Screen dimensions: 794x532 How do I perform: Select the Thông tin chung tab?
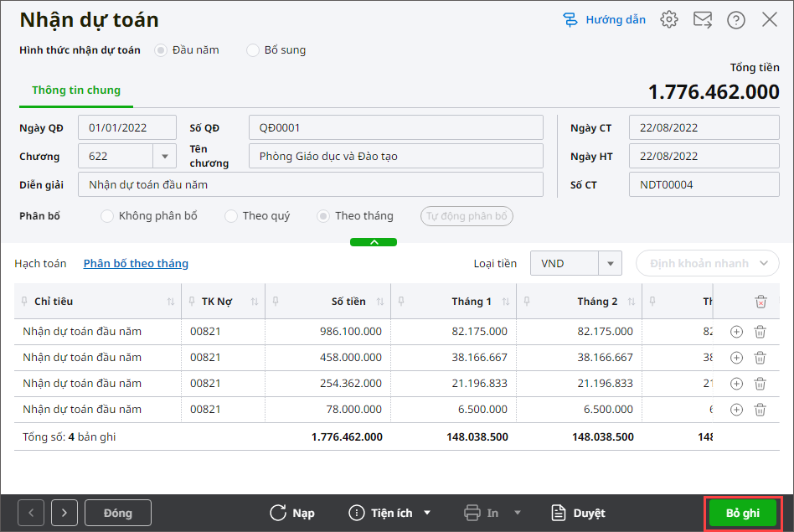point(76,90)
